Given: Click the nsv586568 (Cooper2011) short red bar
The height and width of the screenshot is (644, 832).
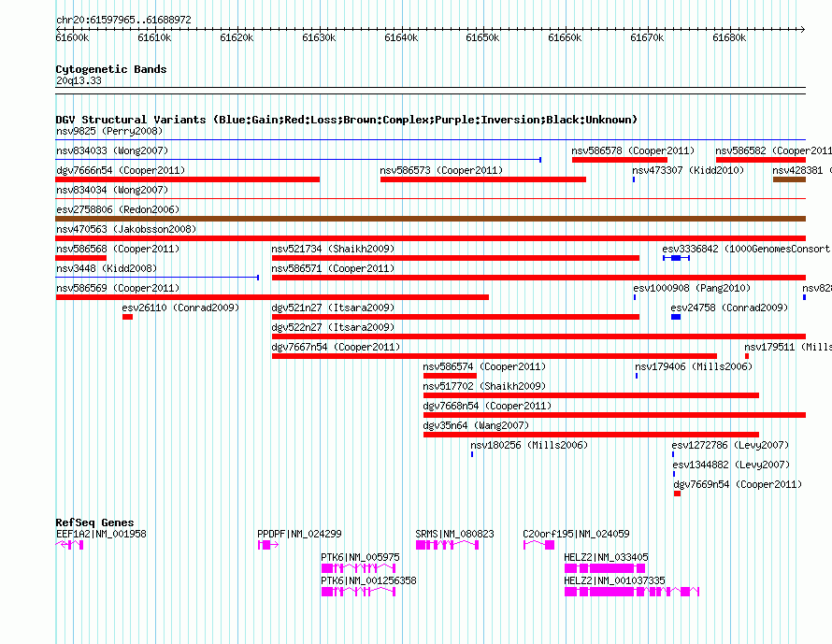Looking at the screenshot, I should coord(81,258).
